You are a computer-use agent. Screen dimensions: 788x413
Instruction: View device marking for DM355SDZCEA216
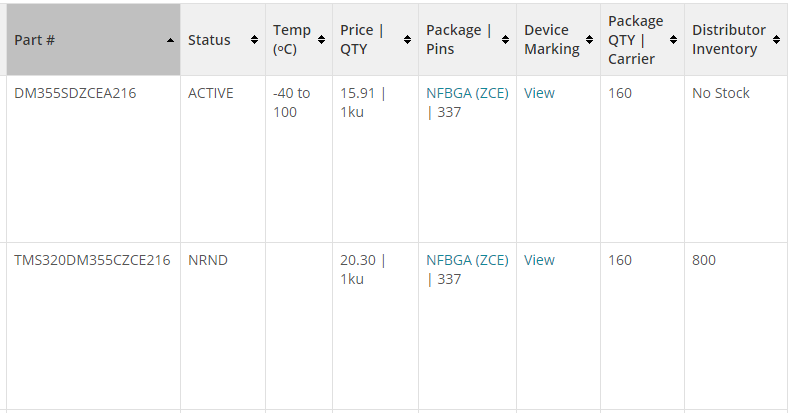pos(539,93)
